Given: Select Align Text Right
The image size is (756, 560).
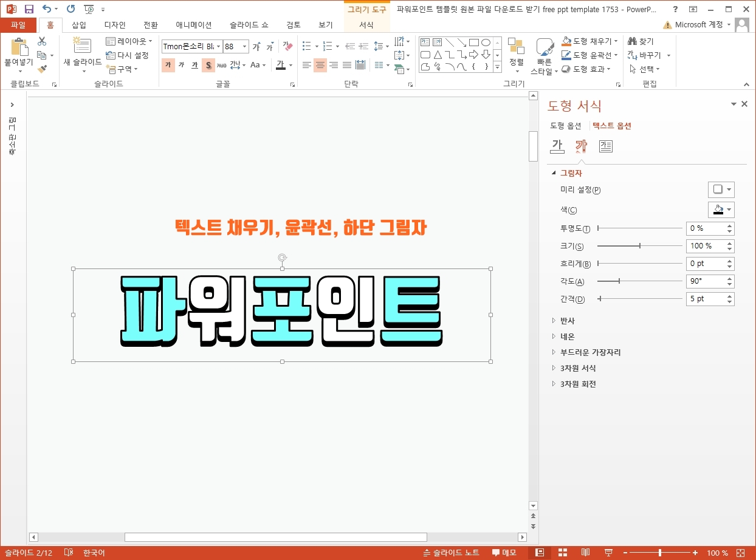Looking at the screenshot, I should (334, 65).
